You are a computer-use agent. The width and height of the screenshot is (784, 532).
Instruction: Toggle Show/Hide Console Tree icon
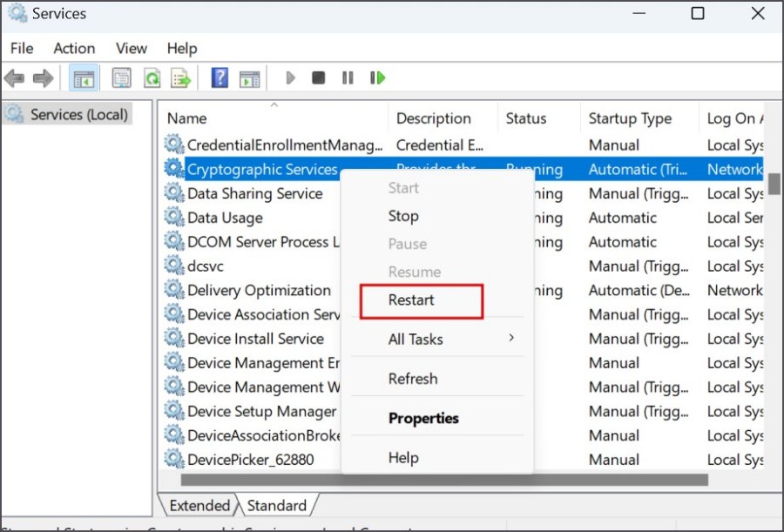pyautogui.click(x=84, y=78)
